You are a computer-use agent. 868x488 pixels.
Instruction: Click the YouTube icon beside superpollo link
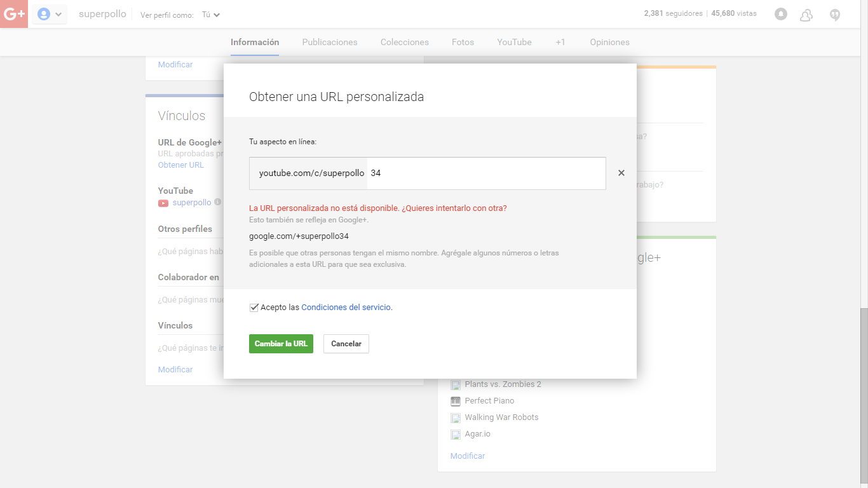(x=163, y=203)
